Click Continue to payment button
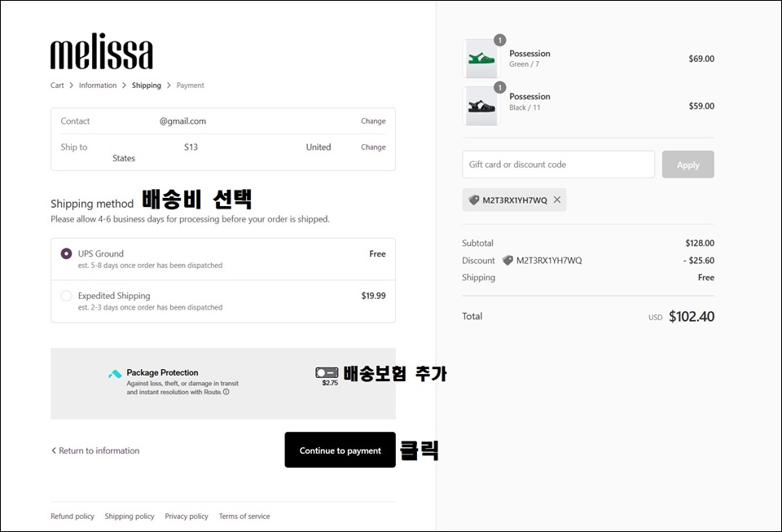 pyautogui.click(x=340, y=450)
